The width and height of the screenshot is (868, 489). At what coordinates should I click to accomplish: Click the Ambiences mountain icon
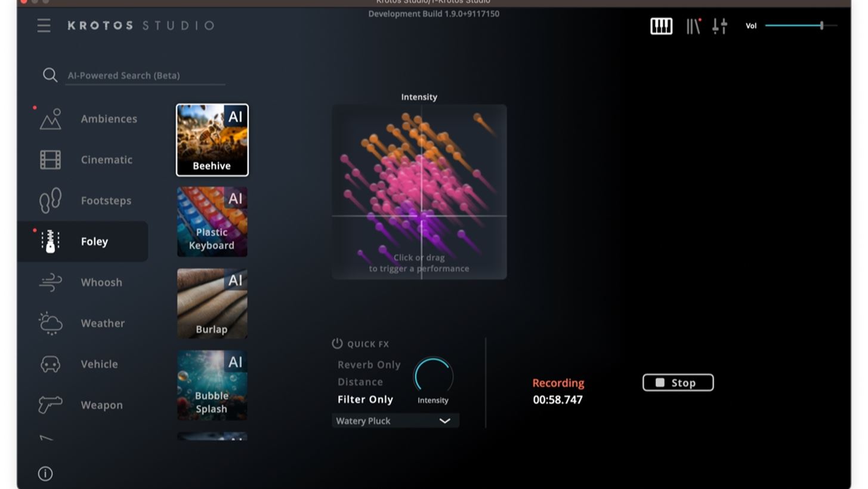[51, 119]
